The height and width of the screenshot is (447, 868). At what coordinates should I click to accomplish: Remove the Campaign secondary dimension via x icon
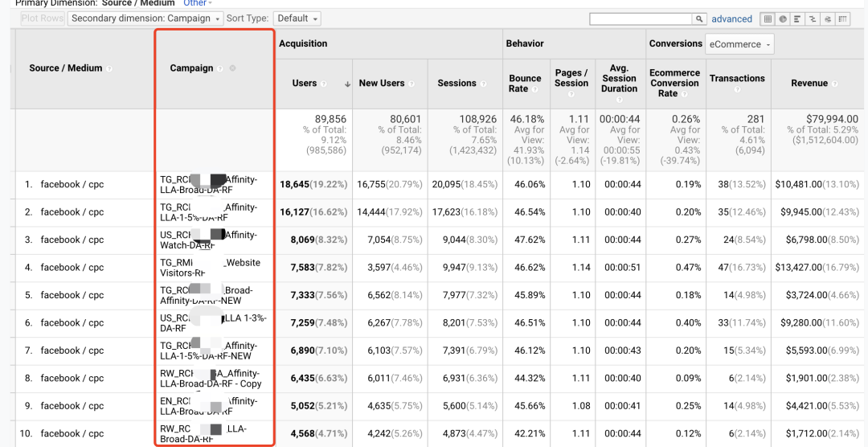pyautogui.click(x=232, y=68)
